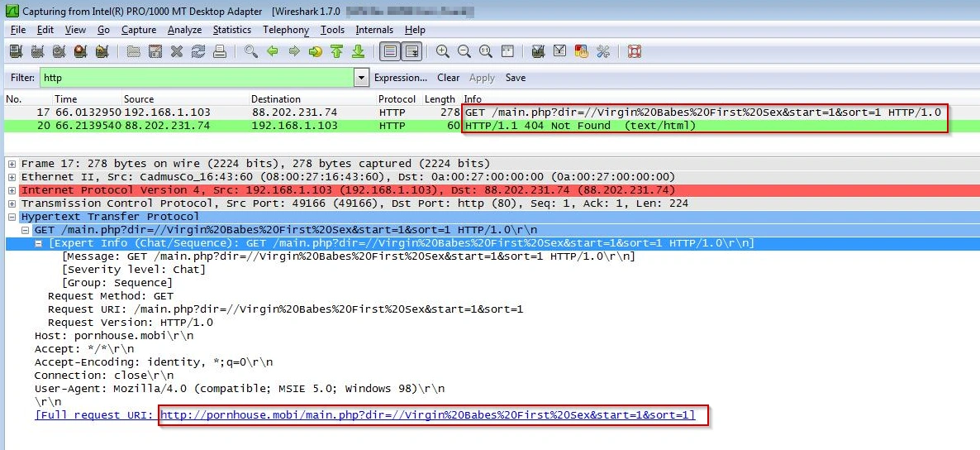980x450 pixels.
Task: Open help lifebuoy icon
Action: pyautogui.click(x=635, y=51)
